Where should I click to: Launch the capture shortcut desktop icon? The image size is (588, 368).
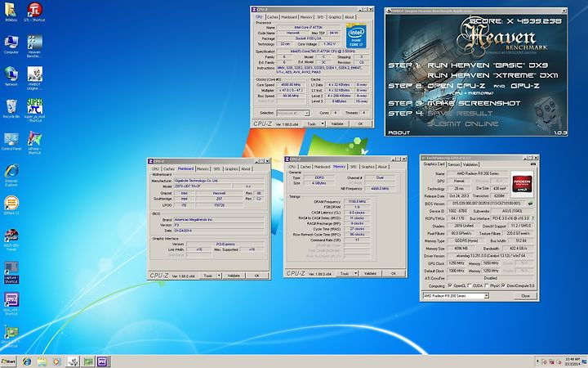point(11,272)
